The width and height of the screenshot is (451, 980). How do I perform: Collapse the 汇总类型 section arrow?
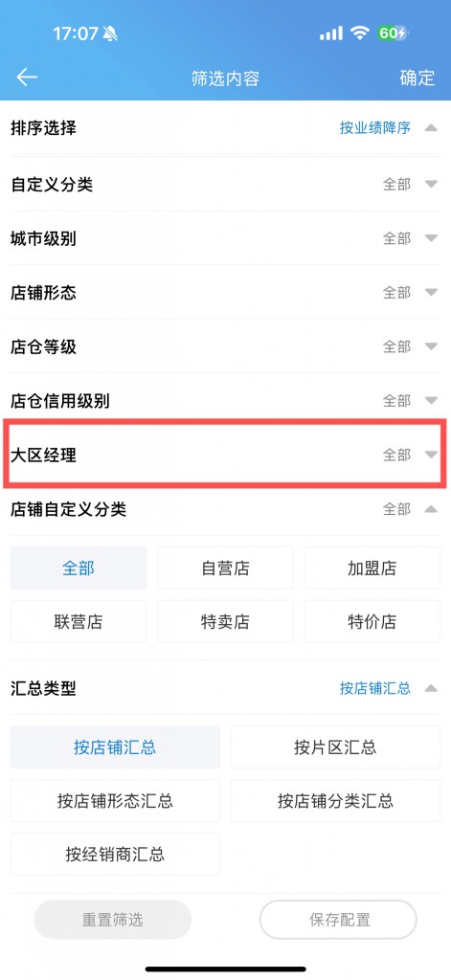(x=430, y=688)
